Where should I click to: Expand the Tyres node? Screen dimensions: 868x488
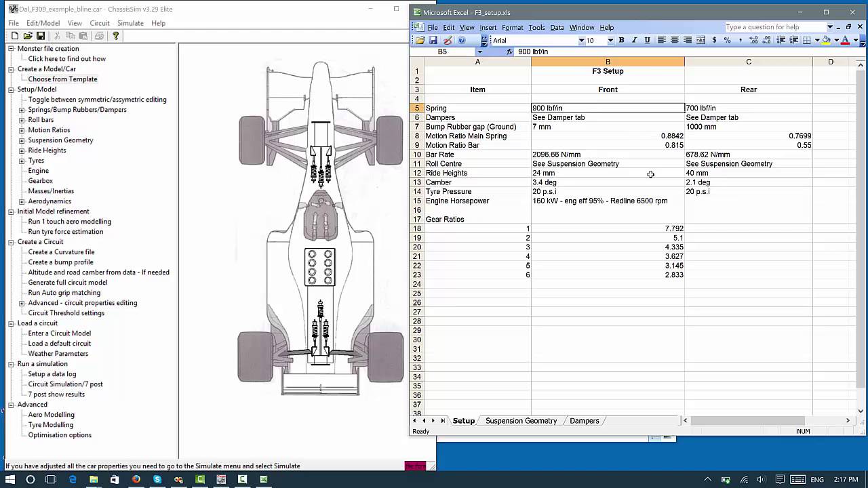(x=22, y=161)
